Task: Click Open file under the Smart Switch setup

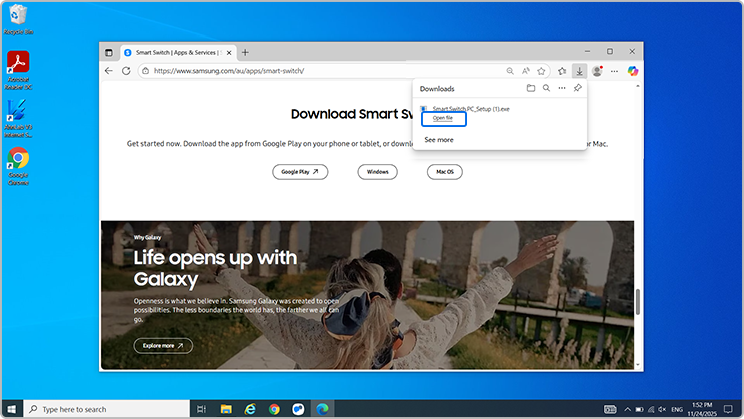Action: coord(442,118)
